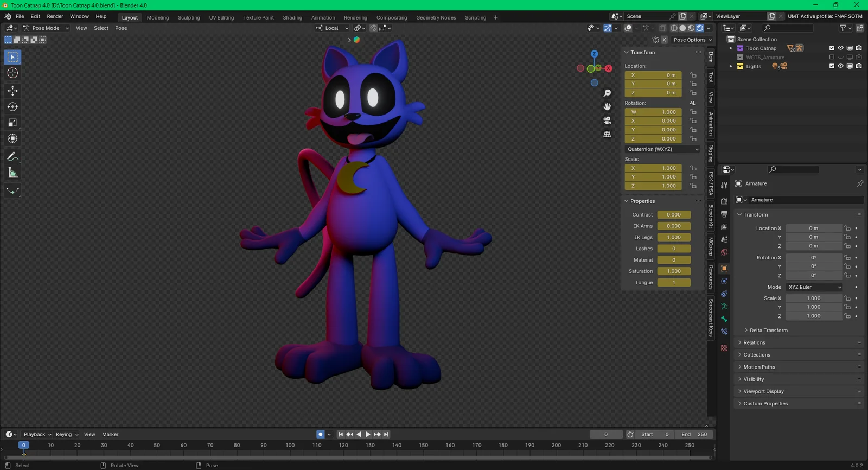Choose the Scale tool

(12, 123)
